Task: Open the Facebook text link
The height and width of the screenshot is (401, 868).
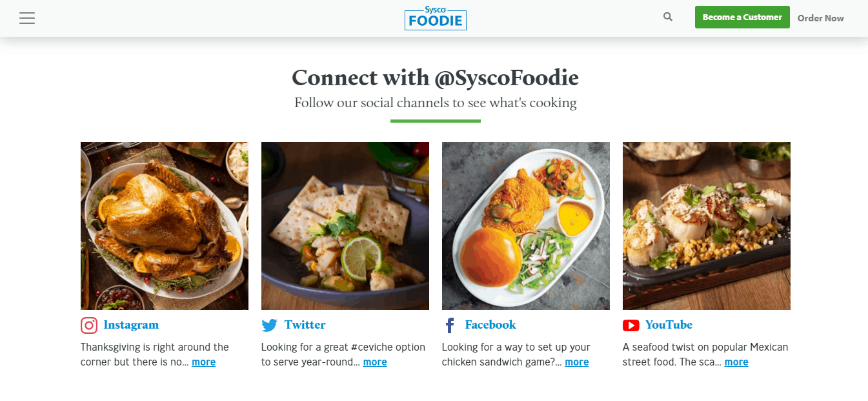Action: click(490, 325)
